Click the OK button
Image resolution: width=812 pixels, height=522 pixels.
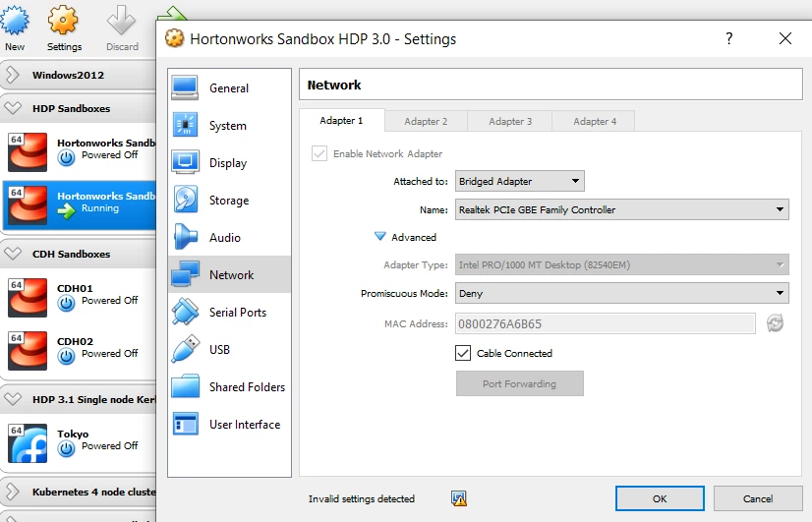tap(660, 498)
